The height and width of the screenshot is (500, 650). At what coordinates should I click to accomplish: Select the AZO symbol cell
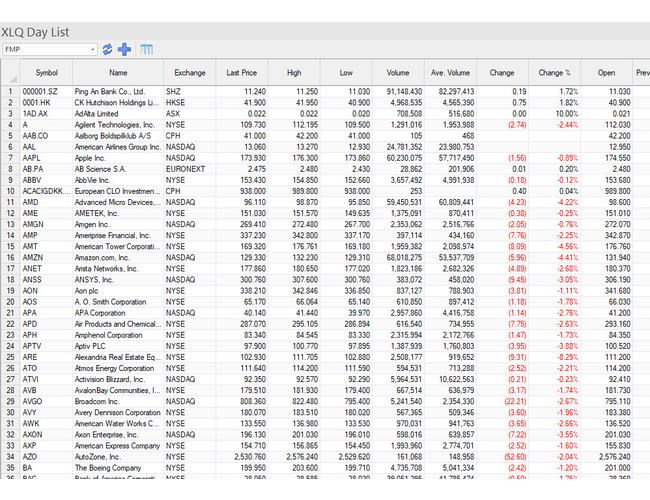click(46, 457)
